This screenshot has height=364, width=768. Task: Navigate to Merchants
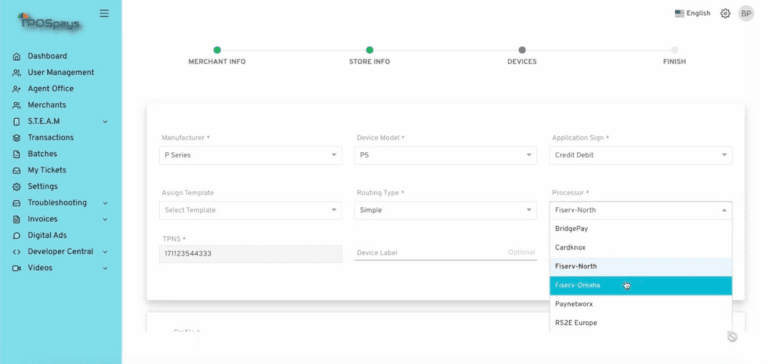pos(47,105)
